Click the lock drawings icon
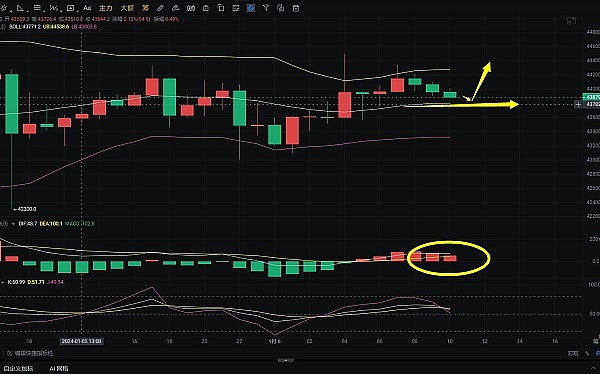 click(x=206, y=8)
